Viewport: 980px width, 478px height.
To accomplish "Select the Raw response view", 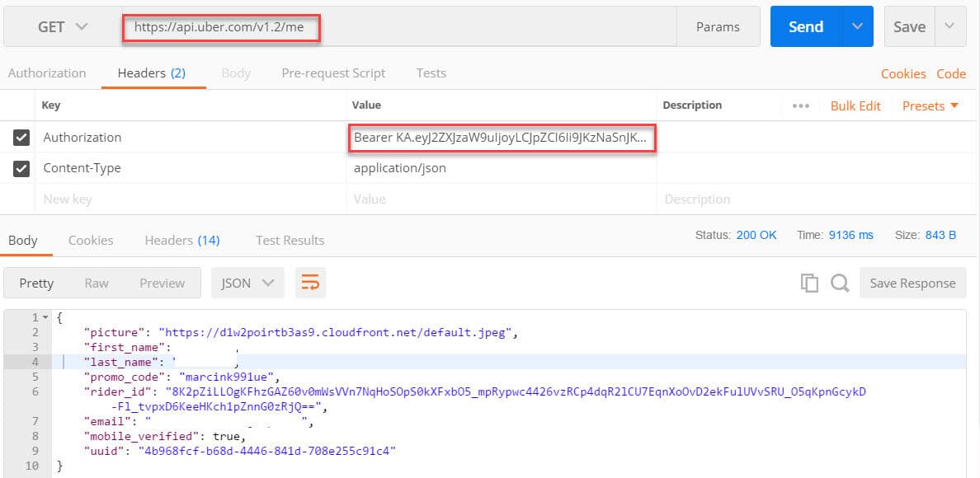I will [97, 283].
